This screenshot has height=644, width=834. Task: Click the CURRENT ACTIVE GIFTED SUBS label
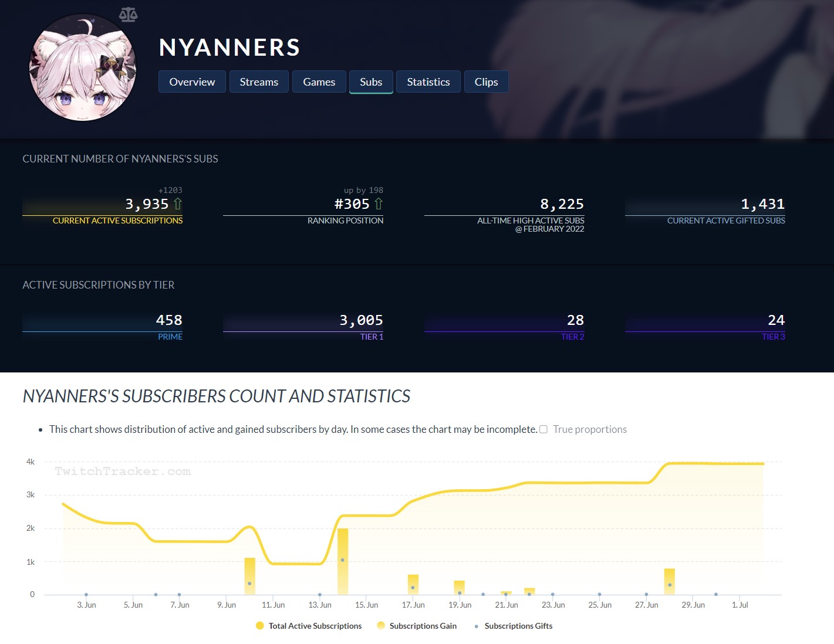[726, 221]
